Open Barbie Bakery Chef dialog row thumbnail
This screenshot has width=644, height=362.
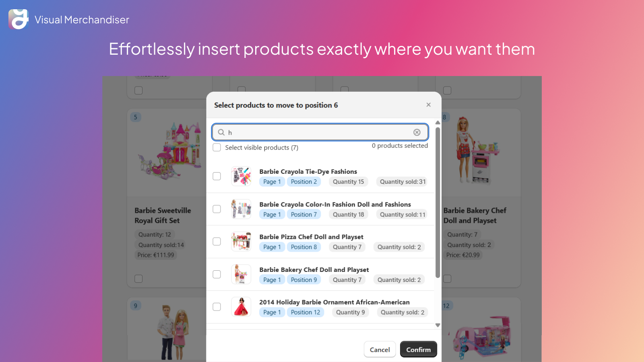point(241,274)
